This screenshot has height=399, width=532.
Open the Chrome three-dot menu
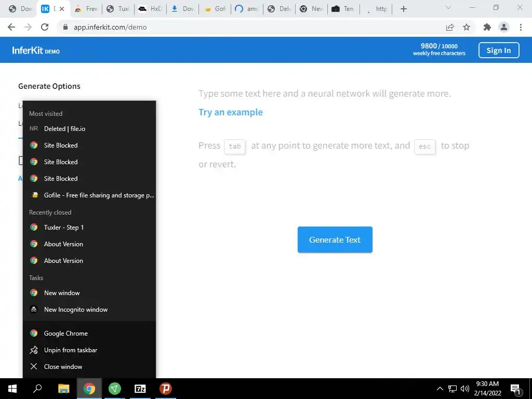pos(521,27)
